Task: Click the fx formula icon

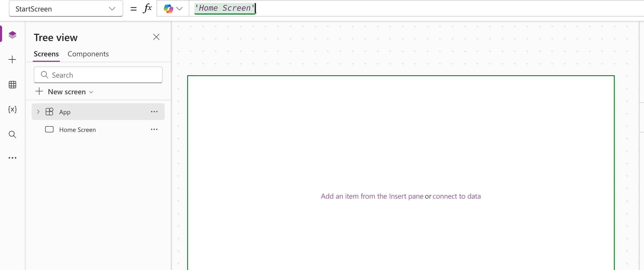Action: [147, 8]
